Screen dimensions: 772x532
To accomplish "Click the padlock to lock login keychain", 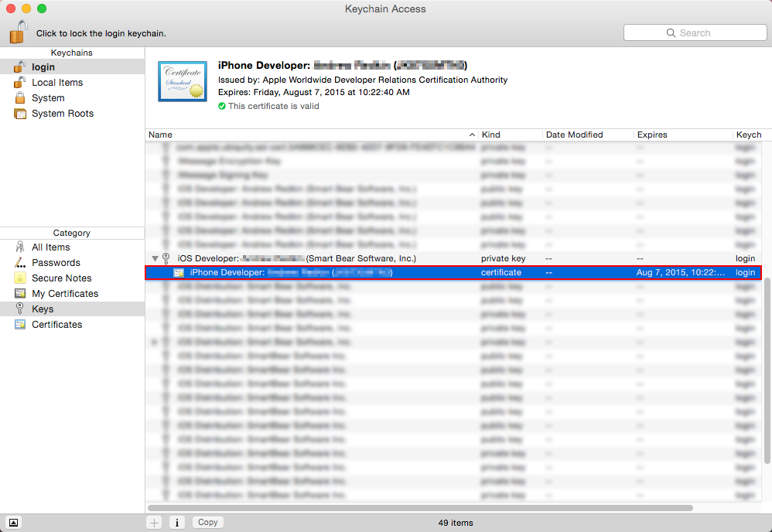I will point(19,32).
